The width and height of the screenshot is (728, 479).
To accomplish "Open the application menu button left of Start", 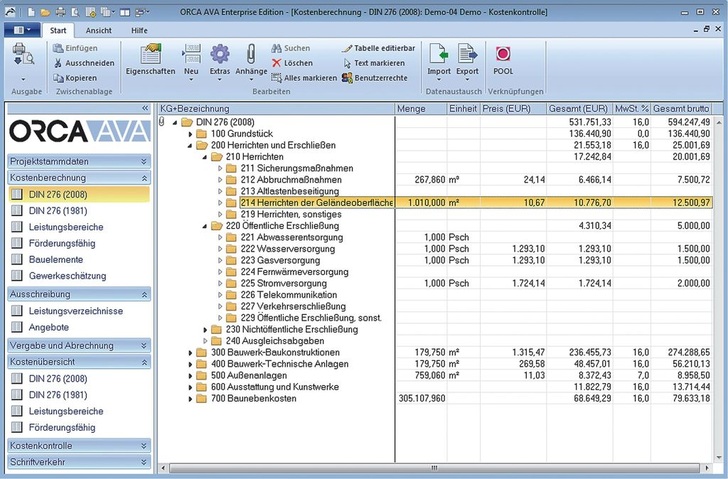I will click(20, 30).
